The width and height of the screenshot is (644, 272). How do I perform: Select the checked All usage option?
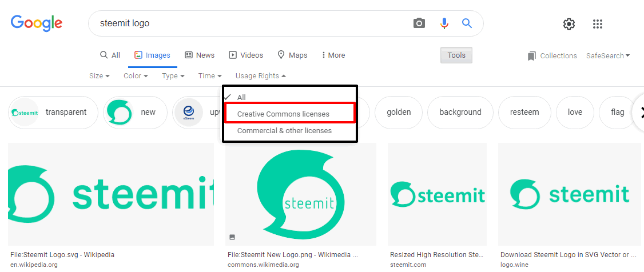(241, 97)
